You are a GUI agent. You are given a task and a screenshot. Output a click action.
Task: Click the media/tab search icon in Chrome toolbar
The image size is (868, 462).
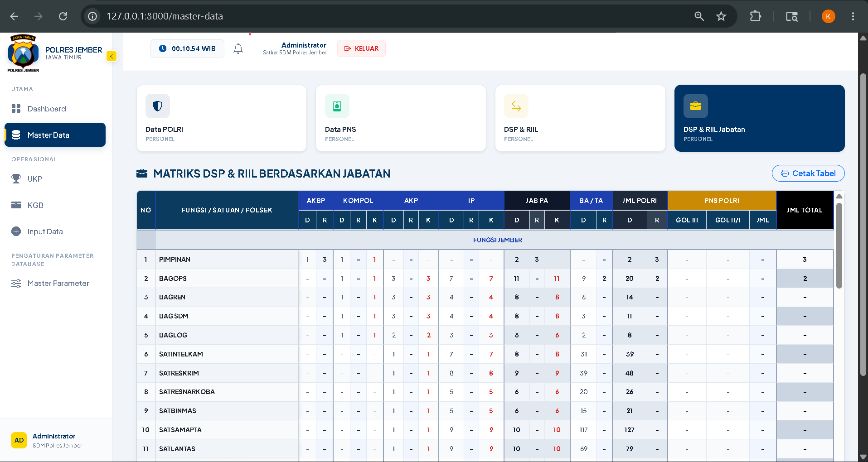tap(791, 16)
